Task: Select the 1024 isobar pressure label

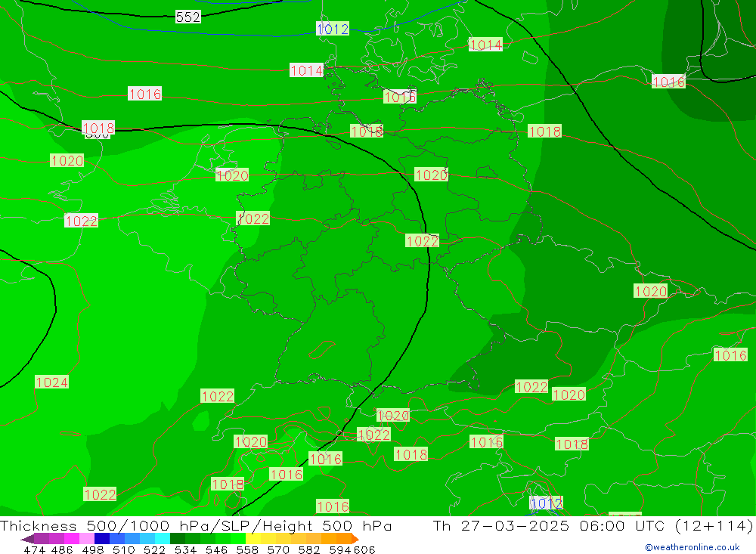Action: click(x=52, y=382)
